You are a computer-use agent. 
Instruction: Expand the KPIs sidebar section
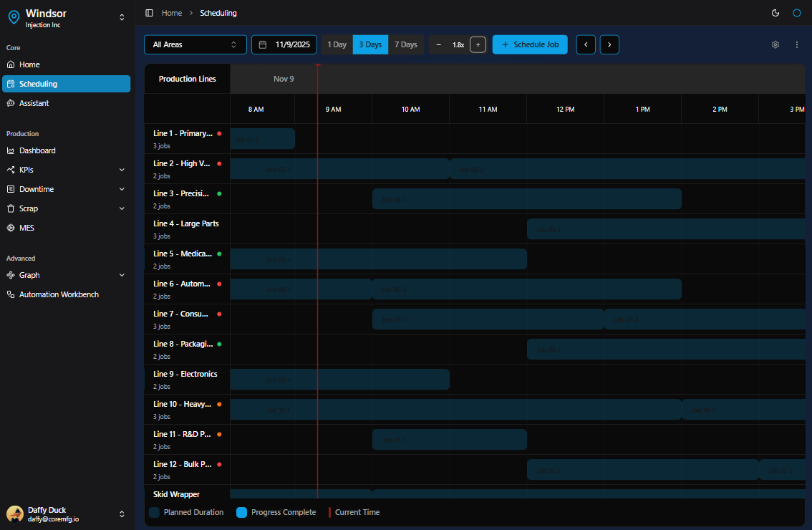click(x=66, y=170)
